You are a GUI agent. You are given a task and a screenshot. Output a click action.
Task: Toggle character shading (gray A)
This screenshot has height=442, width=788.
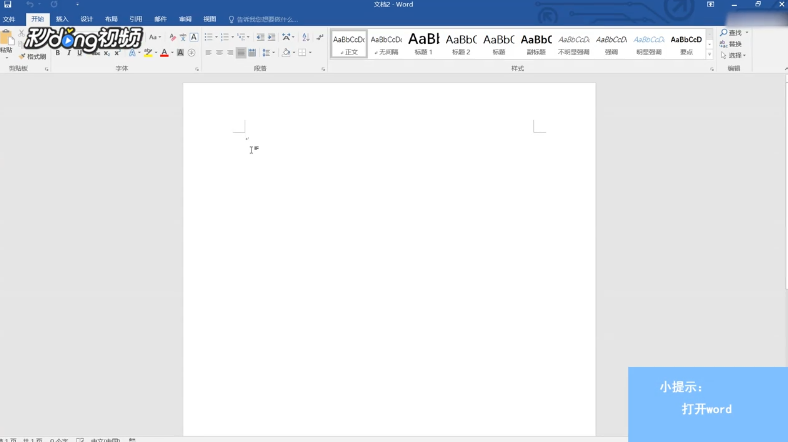180,53
